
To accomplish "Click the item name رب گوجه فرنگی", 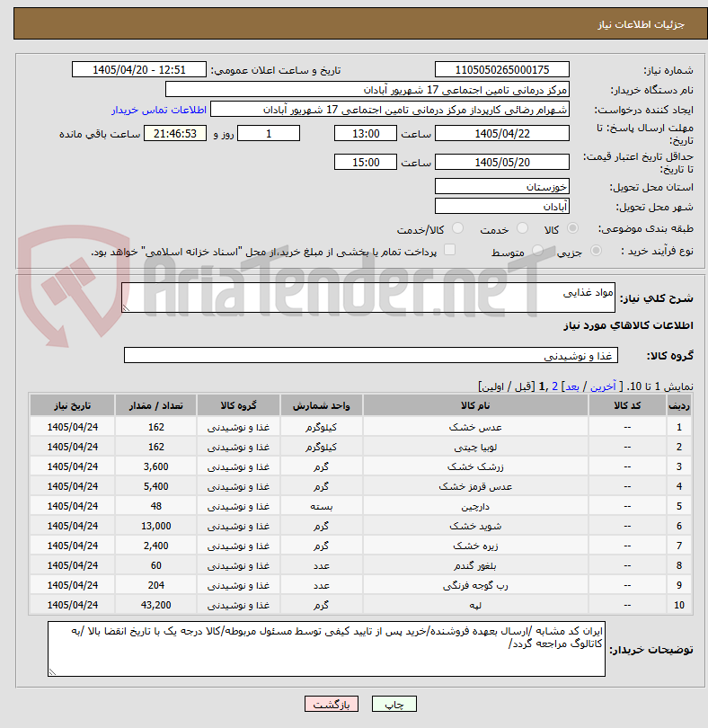I will pyautogui.click(x=475, y=585).
